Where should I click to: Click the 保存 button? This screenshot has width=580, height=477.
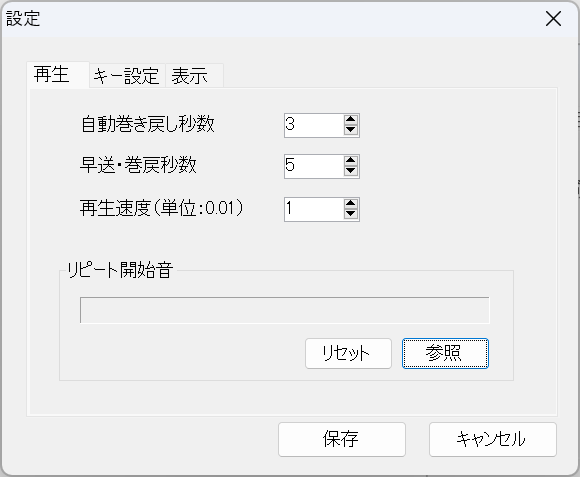(342, 440)
